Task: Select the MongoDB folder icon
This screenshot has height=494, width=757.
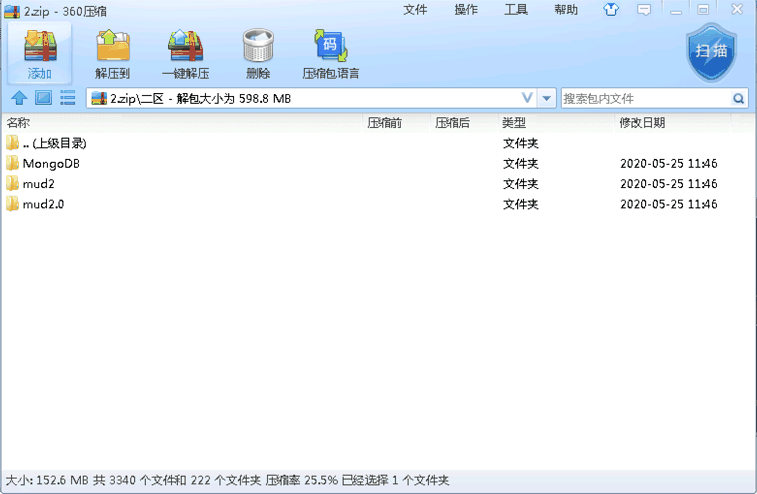Action: (x=12, y=163)
